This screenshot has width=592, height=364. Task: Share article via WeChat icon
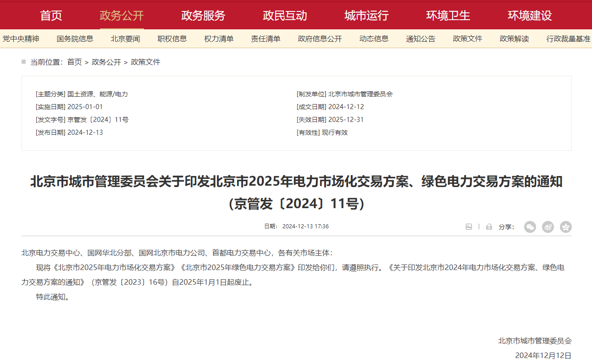point(530,226)
